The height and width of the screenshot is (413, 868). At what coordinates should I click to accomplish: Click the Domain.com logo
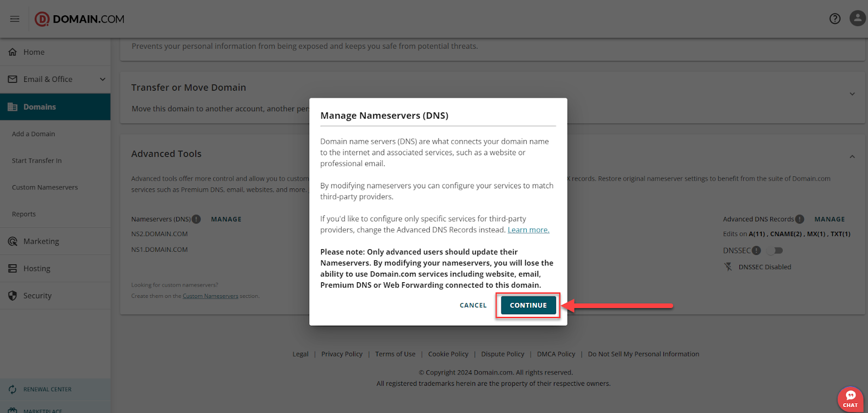point(80,19)
